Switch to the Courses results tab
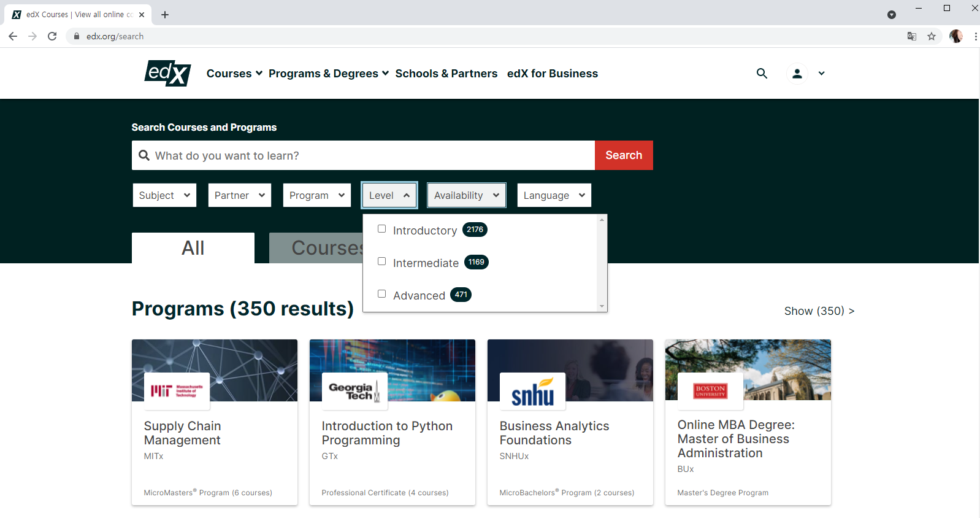980x518 pixels. 316,248
